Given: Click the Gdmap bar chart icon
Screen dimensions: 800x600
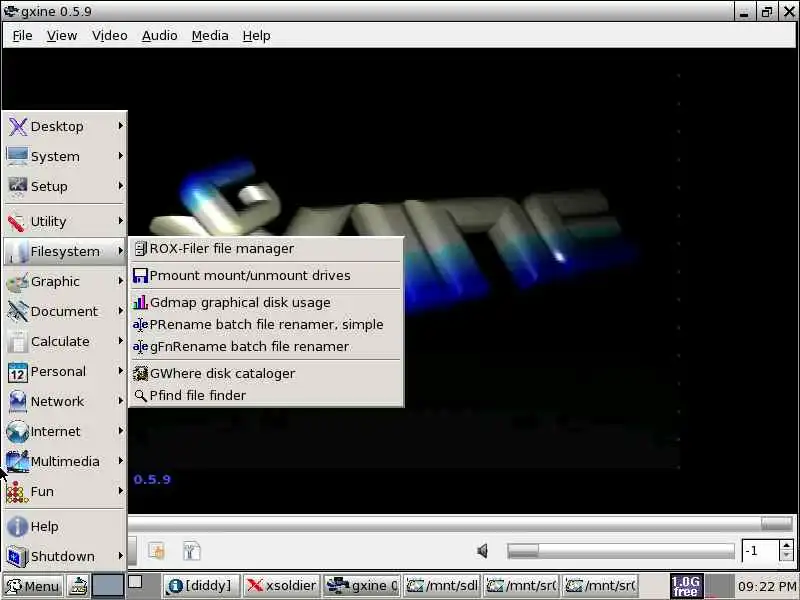Looking at the screenshot, I should coord(140,303).
